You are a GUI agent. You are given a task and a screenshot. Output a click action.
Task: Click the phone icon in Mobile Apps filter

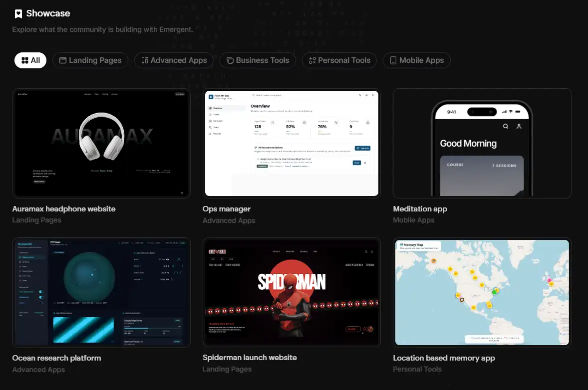393,60
